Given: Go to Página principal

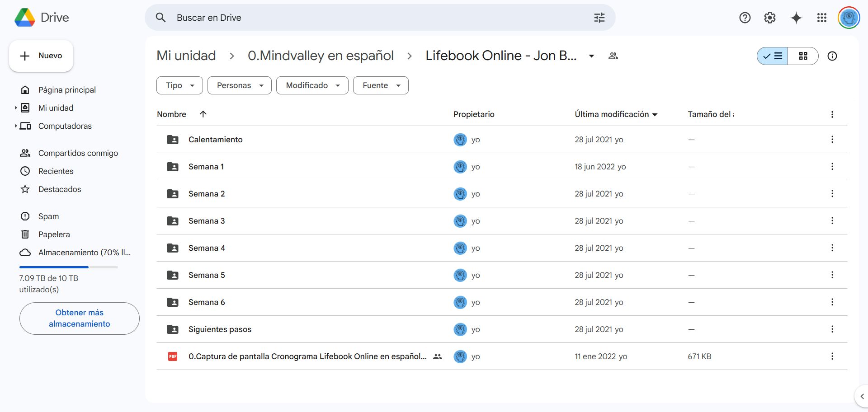Looking at the screenshot, I should click(x=68, y=90).
